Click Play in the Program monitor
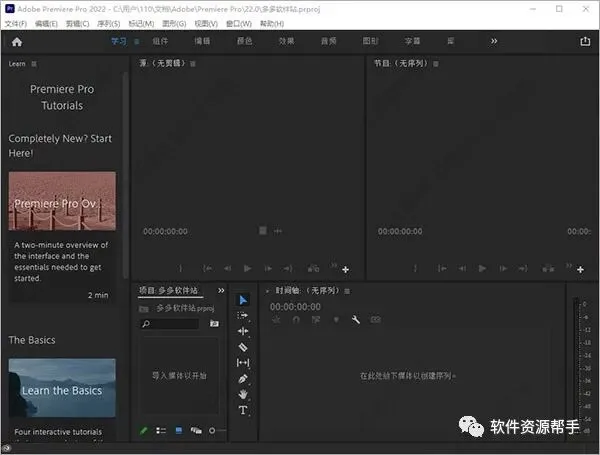600x455 pixels. tap(482, 269)
